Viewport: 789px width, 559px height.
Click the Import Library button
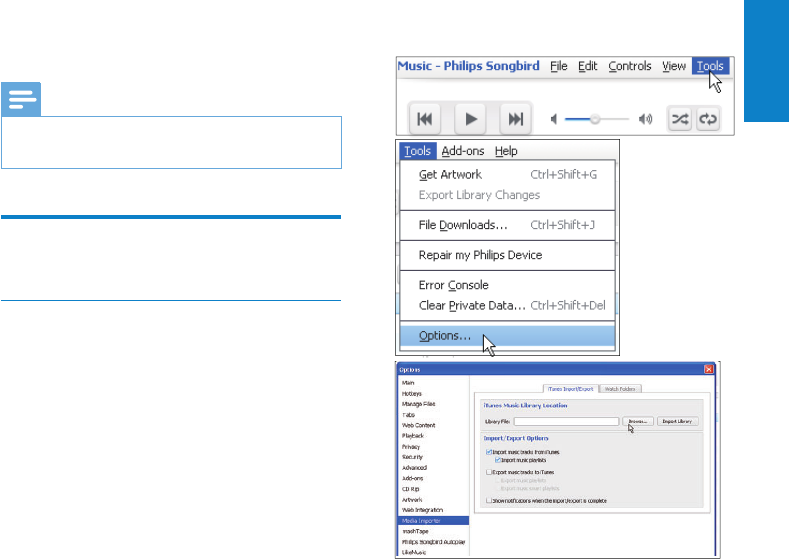click(677, 421)
